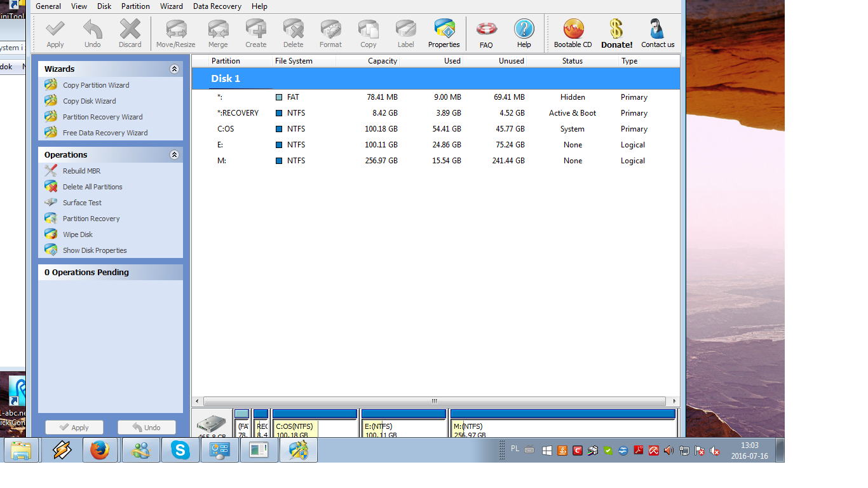This screenshot has width=868, height=488.
Task: Click the Capacity column header
Action: tap(368, 61)
